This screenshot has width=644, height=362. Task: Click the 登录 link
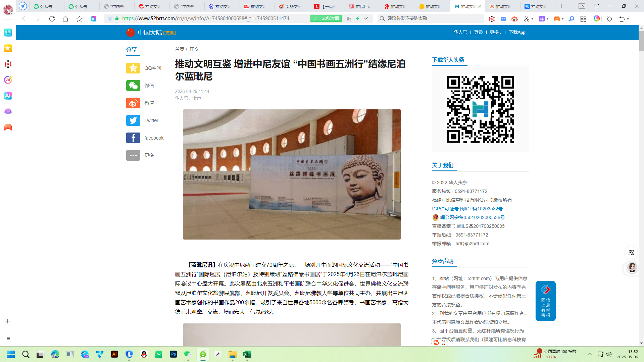(x=478, y=33)
